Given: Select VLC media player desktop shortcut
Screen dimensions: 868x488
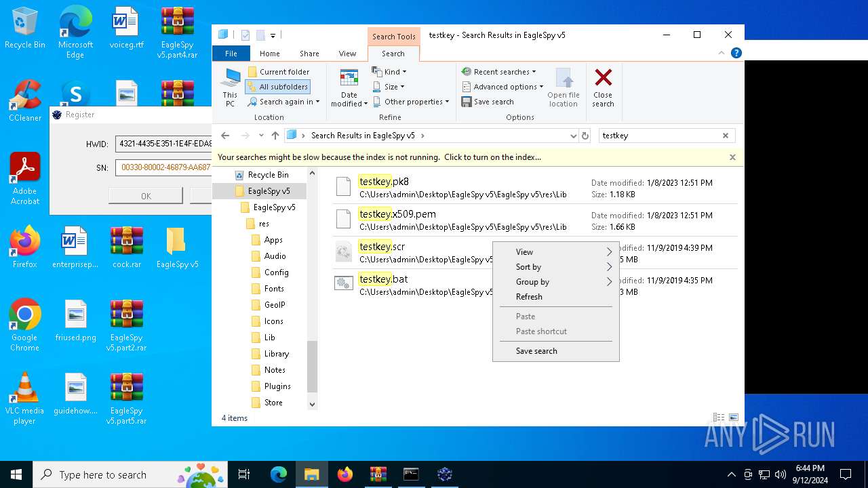Looking at the screenshot, I should (25, 399).
